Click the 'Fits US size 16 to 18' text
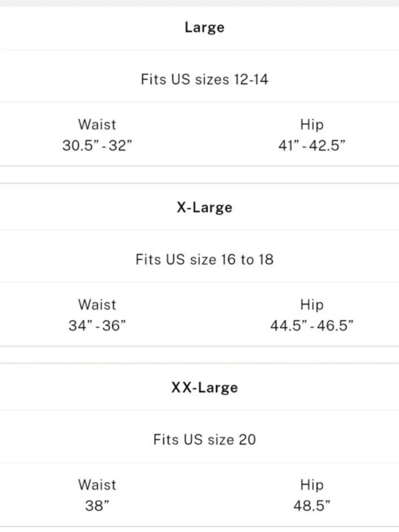The image size is (399, 532). pos(204,259)
